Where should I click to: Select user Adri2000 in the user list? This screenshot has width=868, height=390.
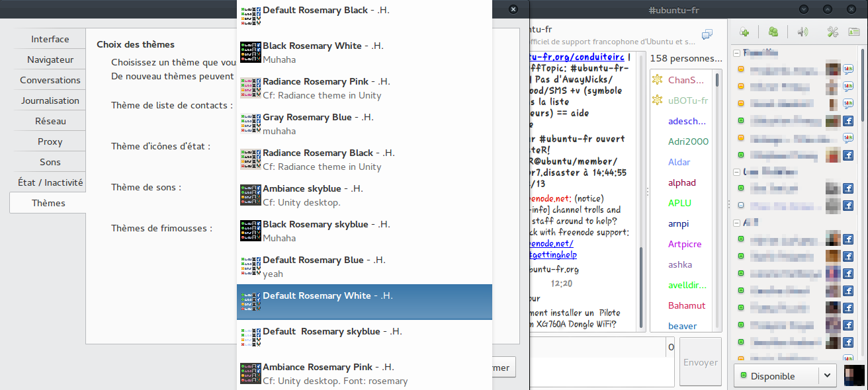pyautogui.click(x=688, y=141)
